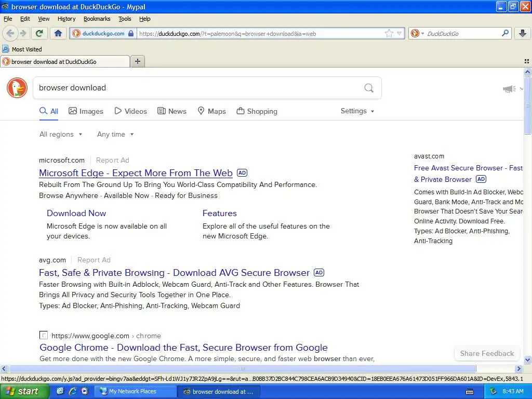The width and height of the screenshot is (532, 399).
Task: Reload the current page
Action: coord(39,33)
